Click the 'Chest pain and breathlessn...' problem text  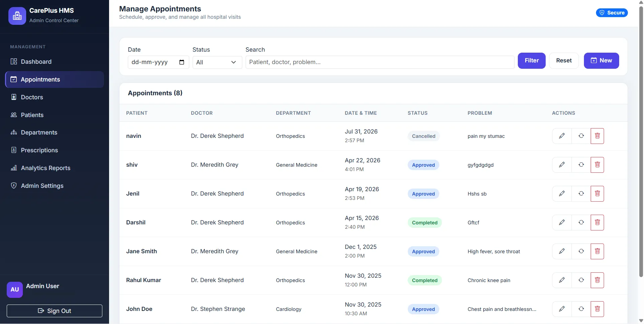pos(502,309)
